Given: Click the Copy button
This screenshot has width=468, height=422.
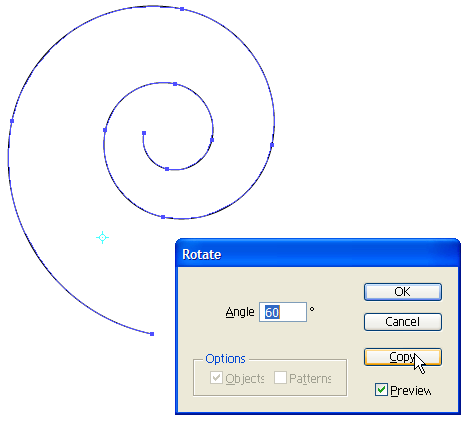Looking at the screenshot, I should click(403, 357).
